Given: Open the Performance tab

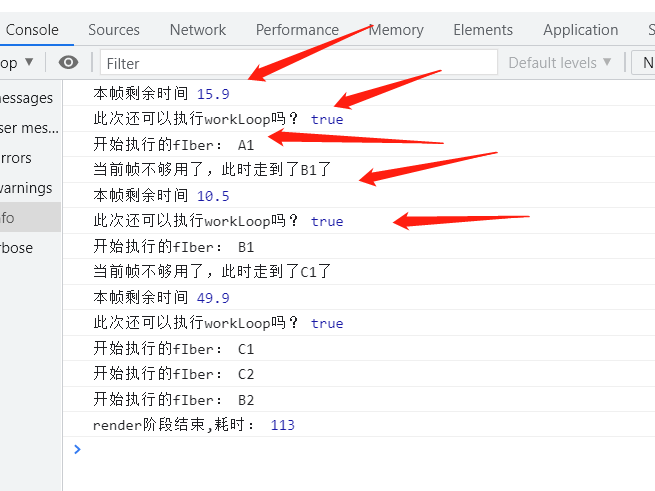Looking at the screenshot, I should pyautogui.click(x=297, y=30).
